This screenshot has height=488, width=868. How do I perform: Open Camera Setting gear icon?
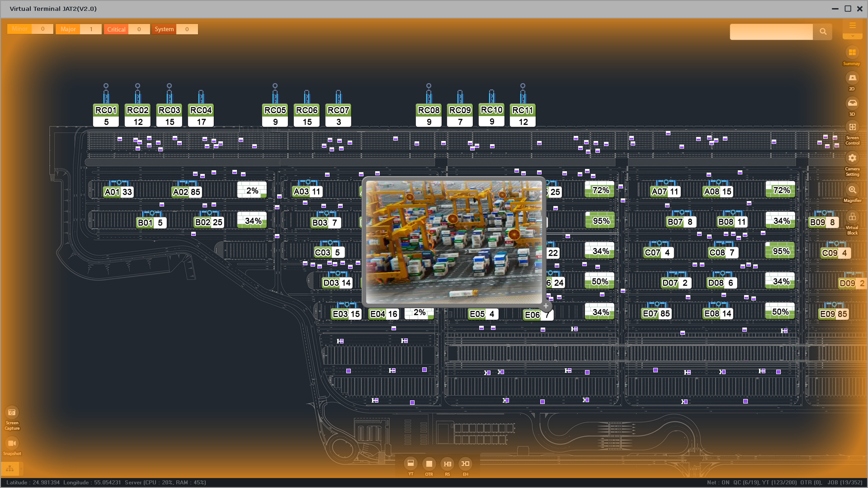pyautogui.click(x=852, y=158)
